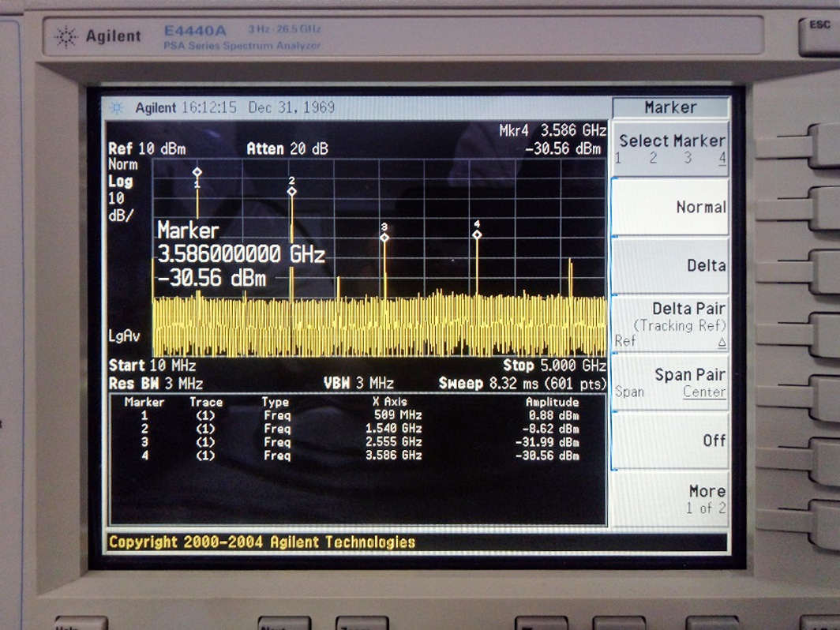Click the delta symbol option in Delta Pair
The width and height of the screenshot is (840, 630).
722,343
